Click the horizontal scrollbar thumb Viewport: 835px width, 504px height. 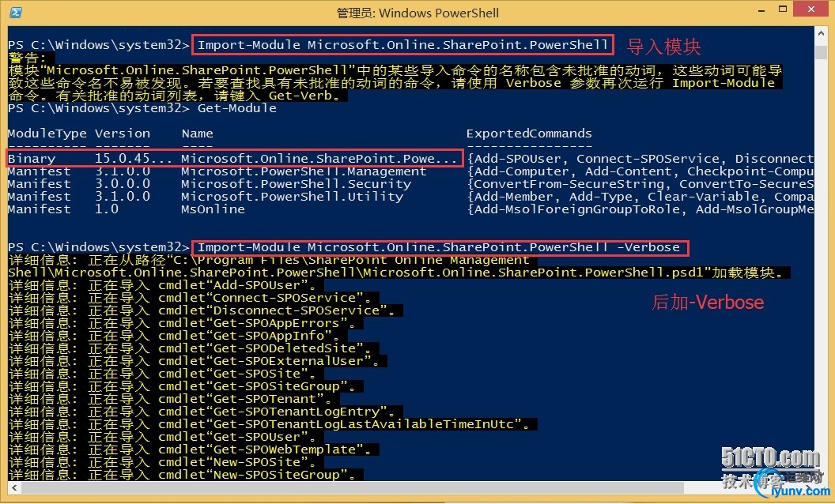pos(354,487)
